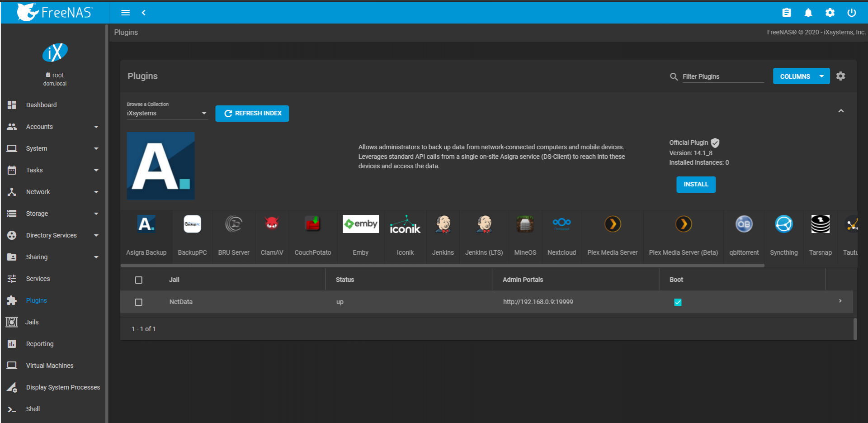Open the plugins table settings gear
Viewport: 868px width, 423px height.
[840, 76]
